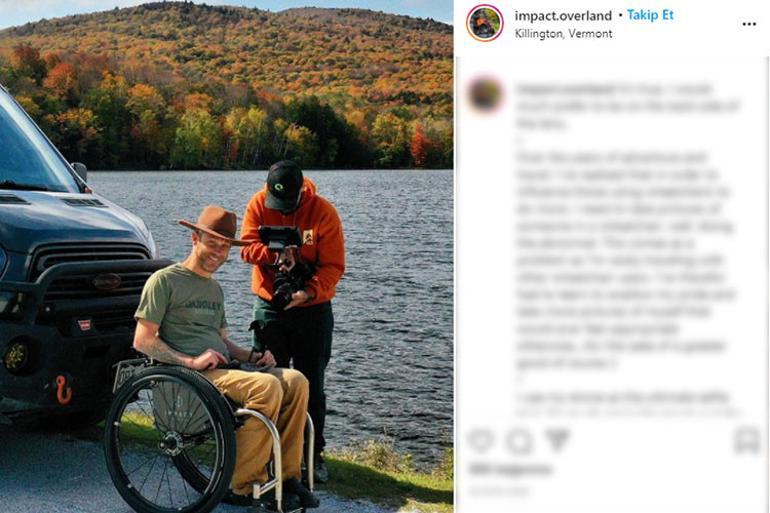Click the blurred caption text body
Viewport: 770px width, 513px height.
tap(626, 259)
